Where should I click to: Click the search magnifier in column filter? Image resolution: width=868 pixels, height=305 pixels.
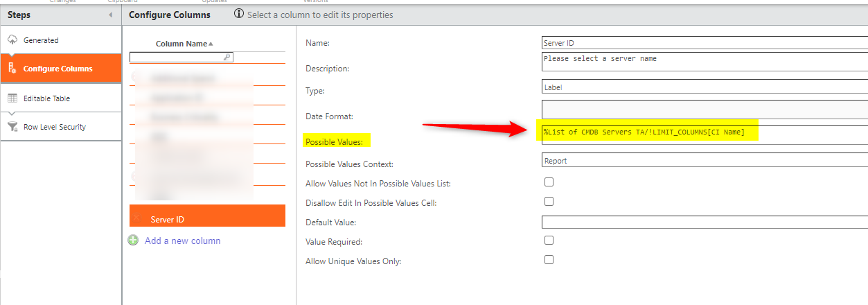point(227,58)
